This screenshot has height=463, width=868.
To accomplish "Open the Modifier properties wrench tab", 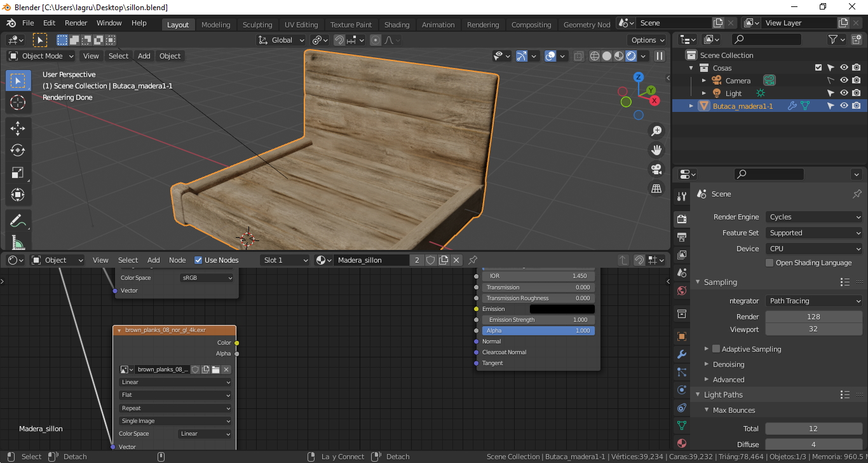I will [x=682, y=354].
